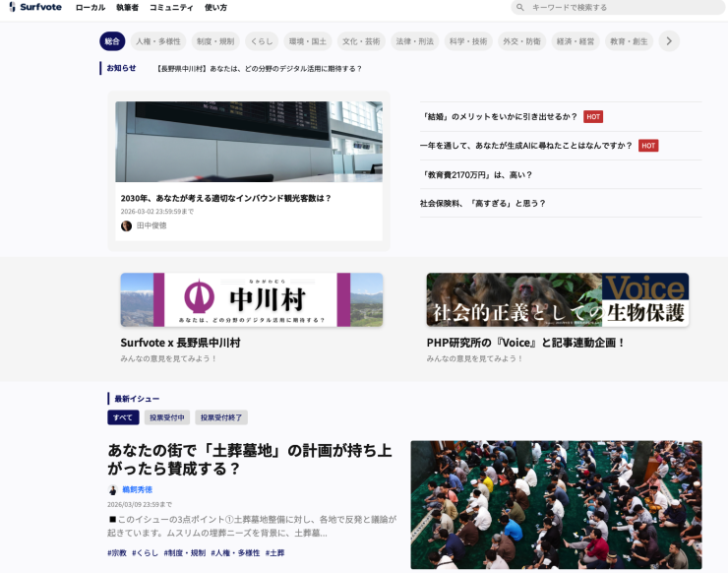Select the 文化・芸術 category tab
Screen dimensions: 728x573
coord(361,41)
